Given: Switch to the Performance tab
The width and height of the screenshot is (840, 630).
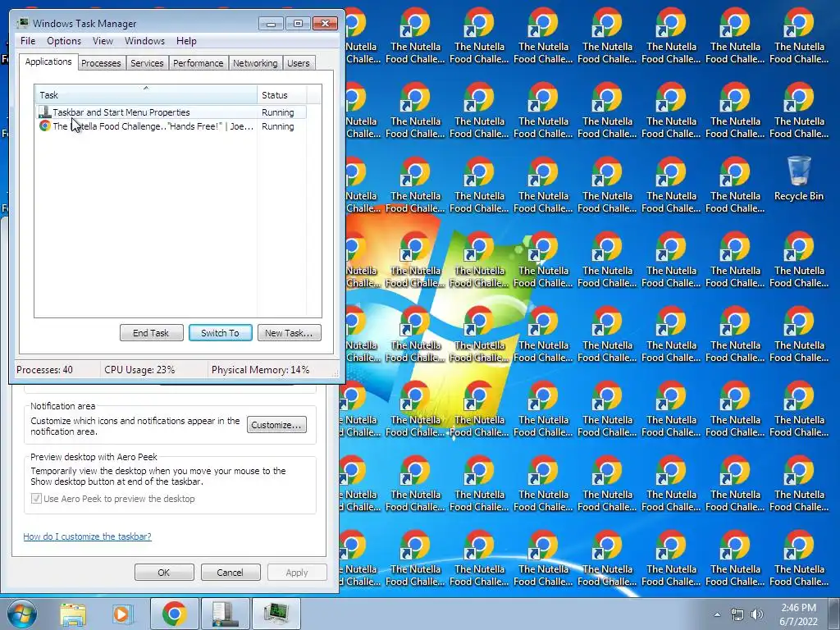Looking at the screenshot, I should [198, 63].
